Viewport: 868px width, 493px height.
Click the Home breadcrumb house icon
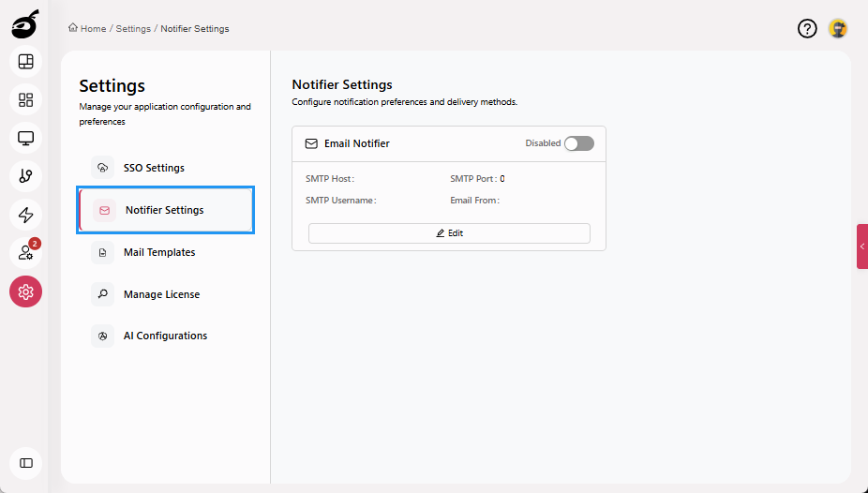coord(73,28)
